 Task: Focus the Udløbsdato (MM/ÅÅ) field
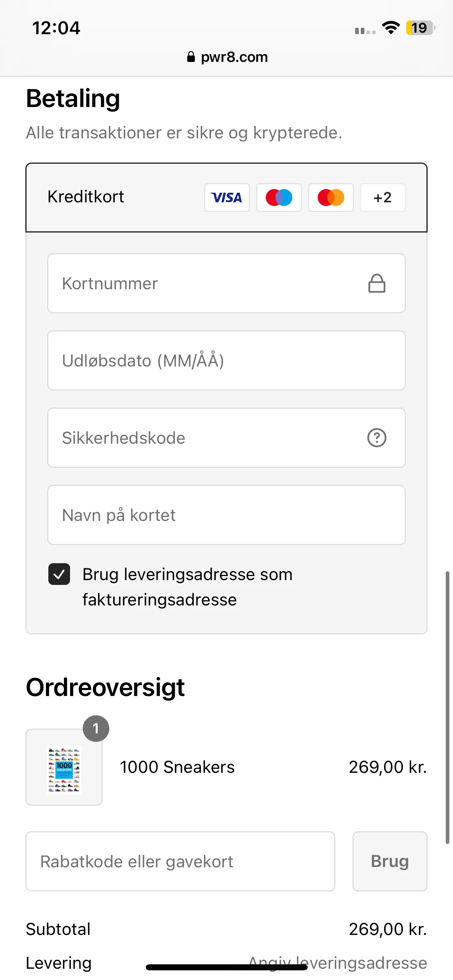pyautogui.click(x=226, y=360)
